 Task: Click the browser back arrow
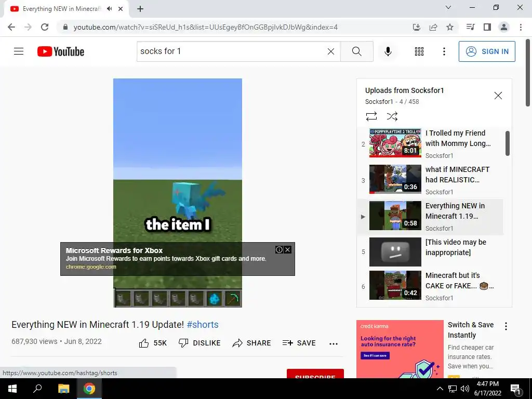coord(11,27)
